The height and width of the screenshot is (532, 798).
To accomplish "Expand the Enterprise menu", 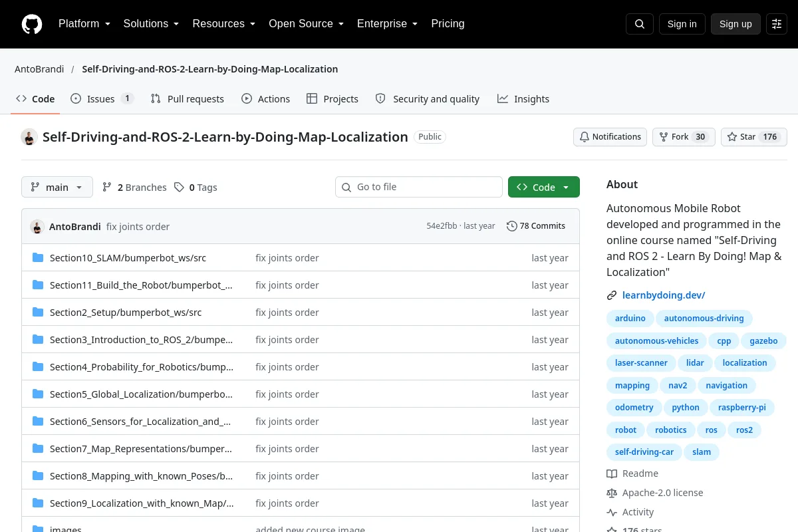I will [x=387, y=24].
